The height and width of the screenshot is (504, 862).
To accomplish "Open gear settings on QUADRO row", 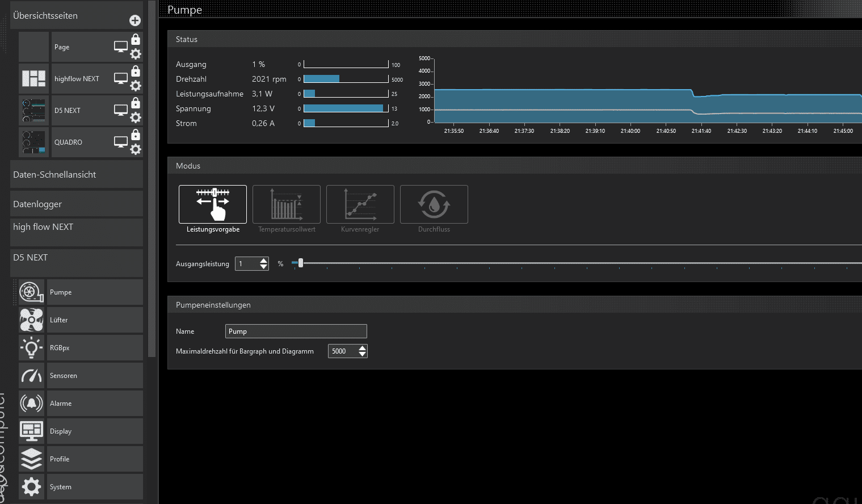I will tap(136, 149).
